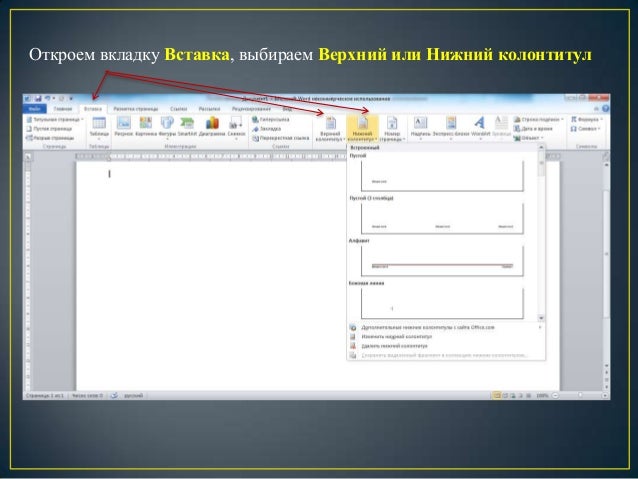The width and height of the screenshot is (638, 479).
Task: Open the Разметка страницы tab
Action: point(135,109)
